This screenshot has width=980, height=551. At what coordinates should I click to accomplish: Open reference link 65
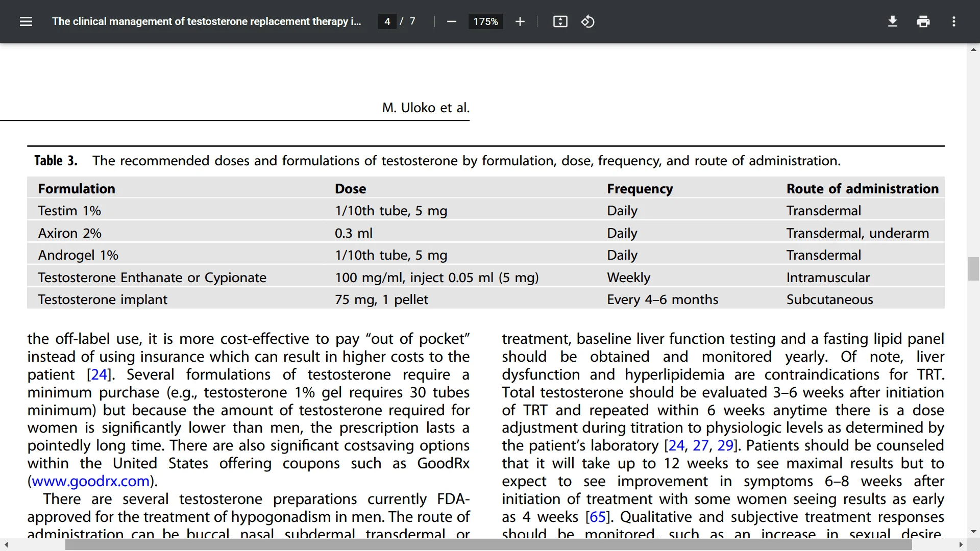pos(598,517)
